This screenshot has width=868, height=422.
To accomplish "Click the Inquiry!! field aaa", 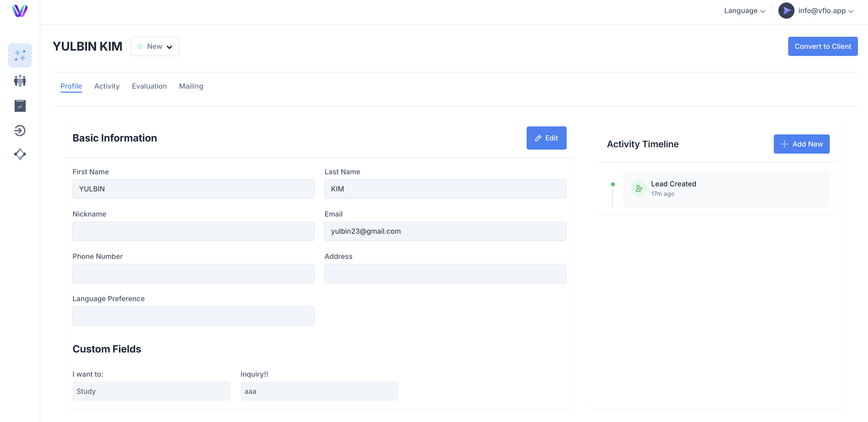I will click(x=319, y=391).
